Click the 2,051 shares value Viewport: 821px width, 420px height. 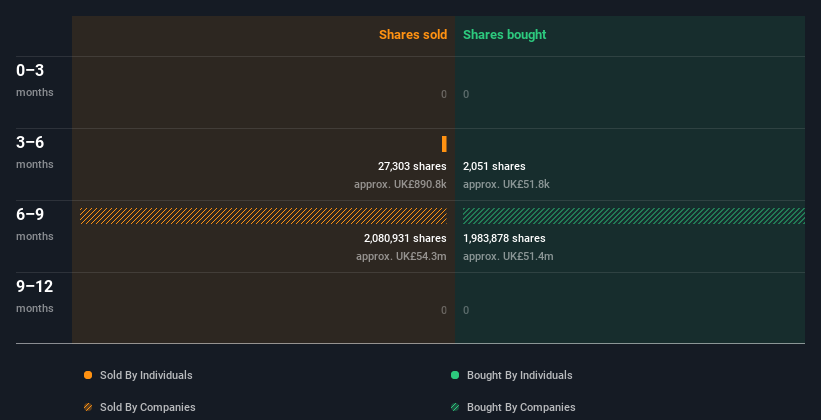coord(494,166)
